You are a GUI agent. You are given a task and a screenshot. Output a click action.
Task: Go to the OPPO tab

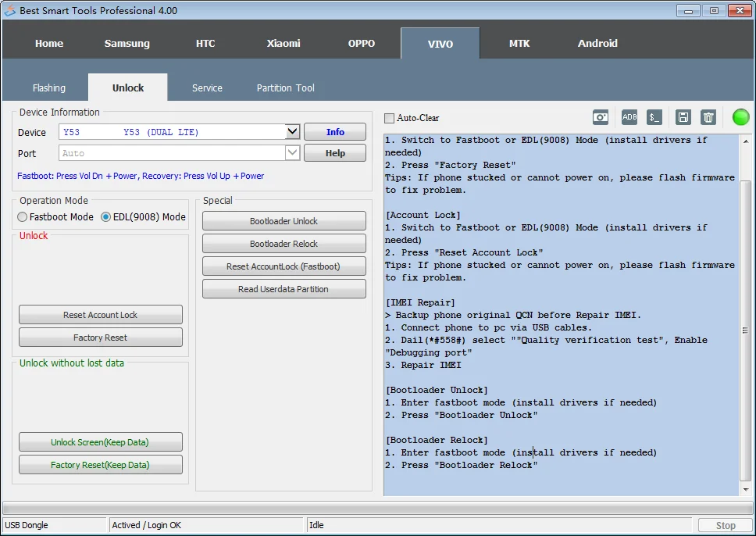point(362,44)
